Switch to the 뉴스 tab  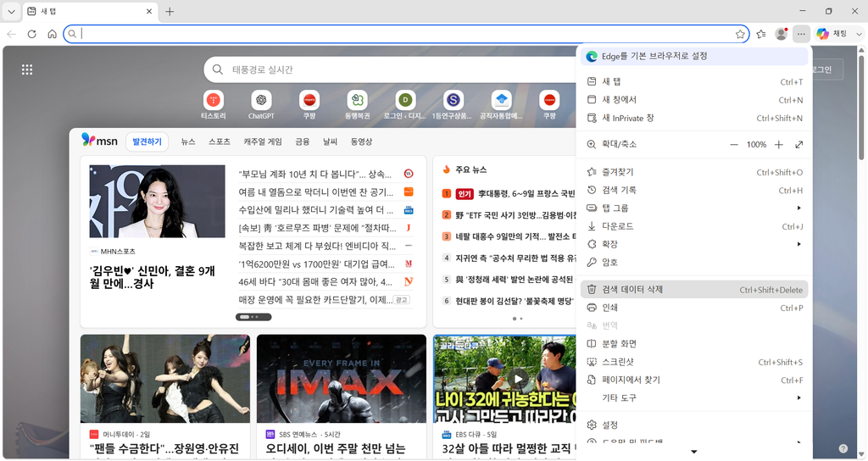(x=188, y=142)
